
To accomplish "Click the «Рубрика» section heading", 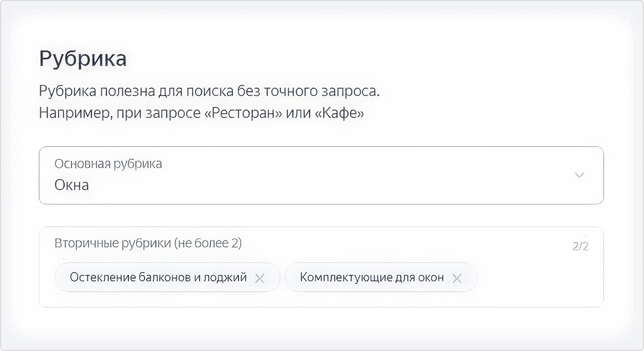I will pos(83,58).
